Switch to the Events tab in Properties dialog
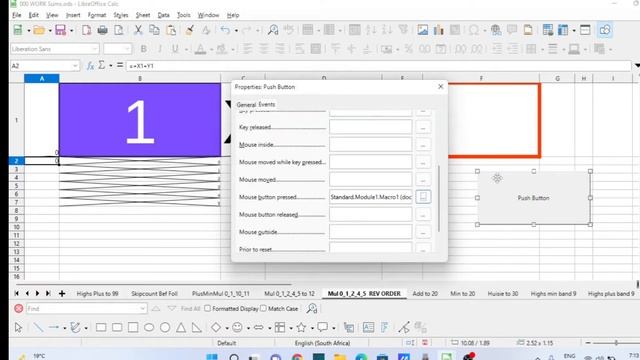Viewport: 640px width, 360px height. [x=267, y=104]
